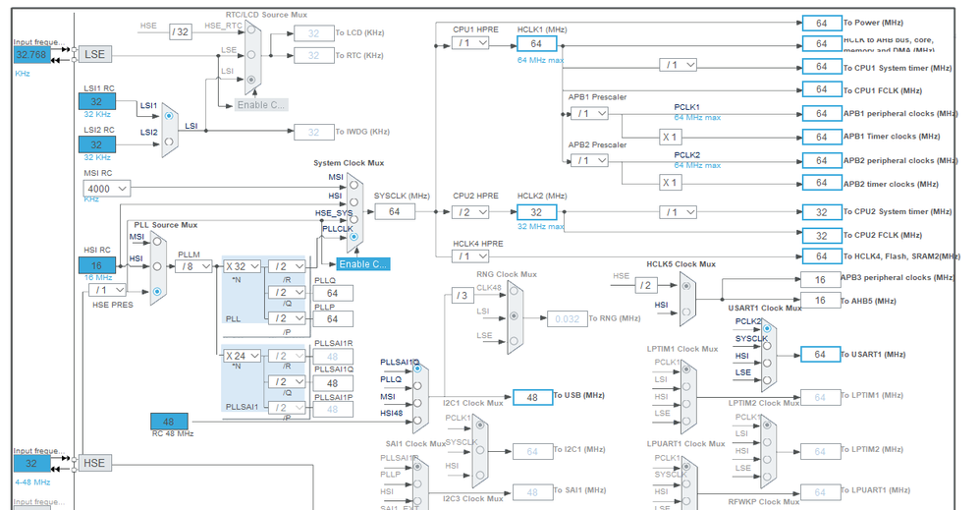Screen dimensions: 980x510
Task: Open the HSE PRES /1 dropdown
Action: [x=107, y=290]
